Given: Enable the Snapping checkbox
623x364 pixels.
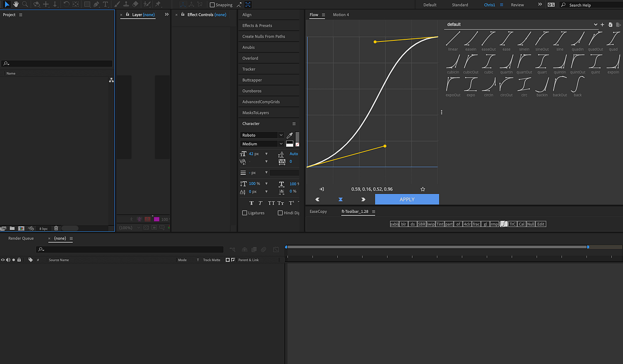Looking at the screenshot, I should pyautogui.click(x=212, y=4).
